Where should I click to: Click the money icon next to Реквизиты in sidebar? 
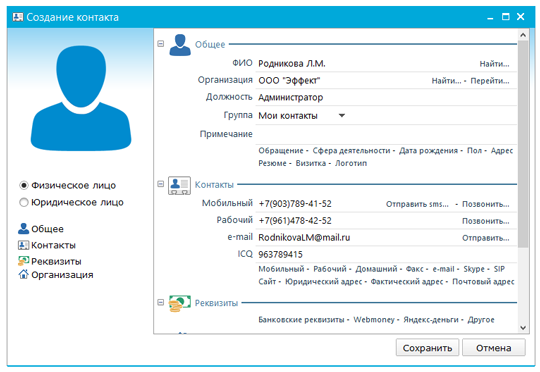click(23, 261)
